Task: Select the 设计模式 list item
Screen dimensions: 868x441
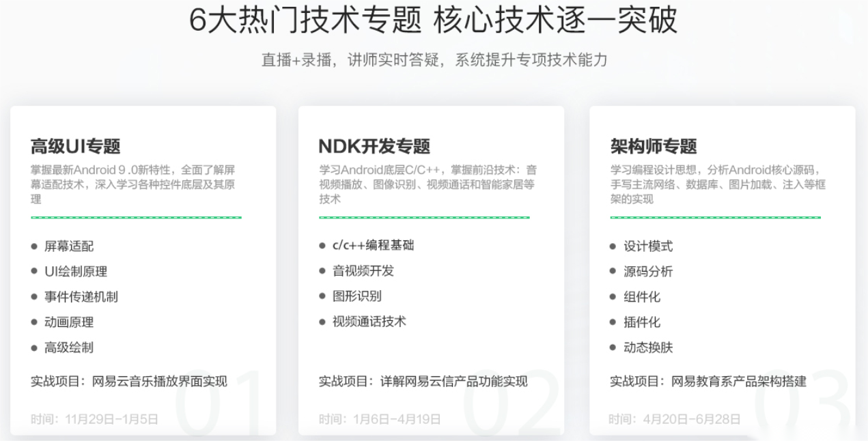Action: pyautogui.click(x=648, y=246)
